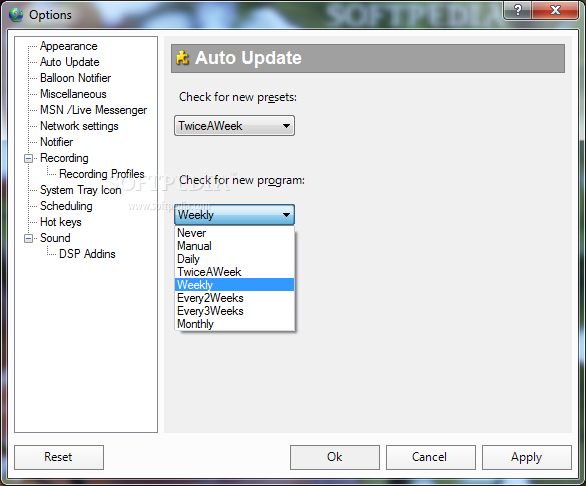
Task: Open Network settings category
Action: (x=79, y=126)
